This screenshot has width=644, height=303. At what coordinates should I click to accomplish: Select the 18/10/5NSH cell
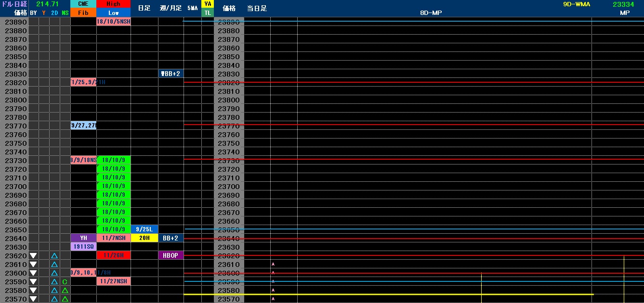[x=114, y=22]
